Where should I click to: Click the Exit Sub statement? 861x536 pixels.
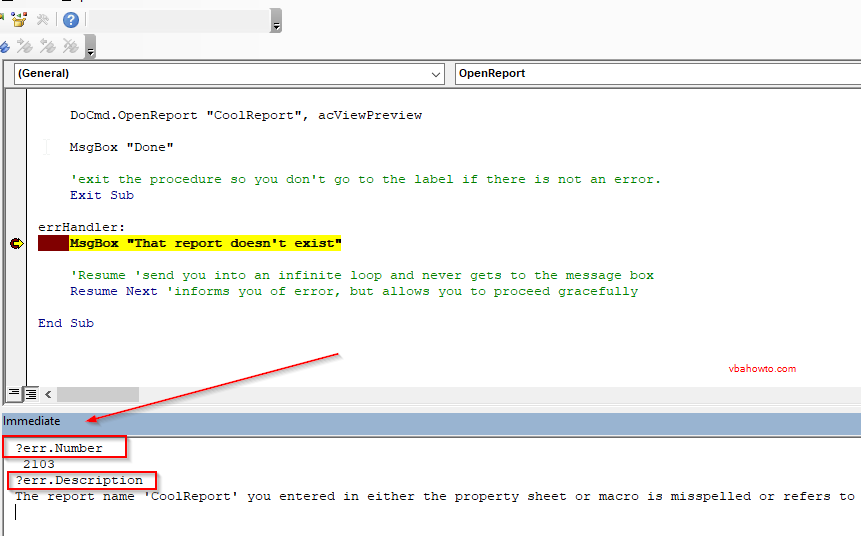point(102,196)
